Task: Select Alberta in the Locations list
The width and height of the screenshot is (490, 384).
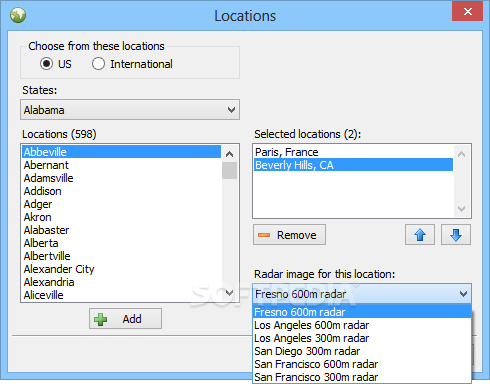Action: coord(121,243)
